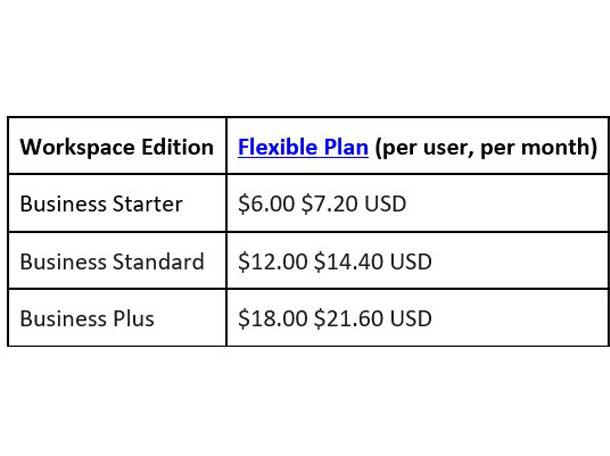Click the word "Plus" in the table

point(134,319)
